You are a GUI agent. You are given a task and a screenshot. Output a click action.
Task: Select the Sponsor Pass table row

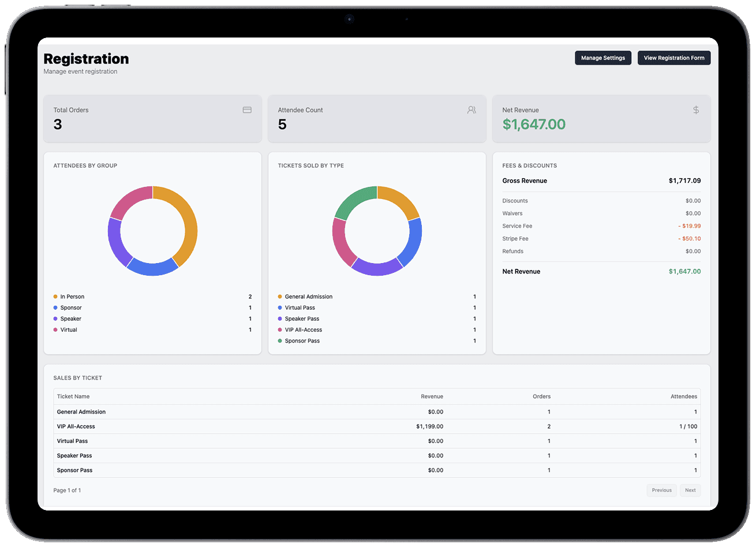(x=377, y=470)
